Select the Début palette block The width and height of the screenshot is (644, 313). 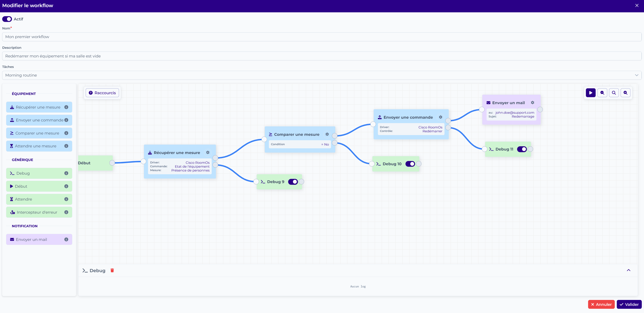(x=39, y=186)
